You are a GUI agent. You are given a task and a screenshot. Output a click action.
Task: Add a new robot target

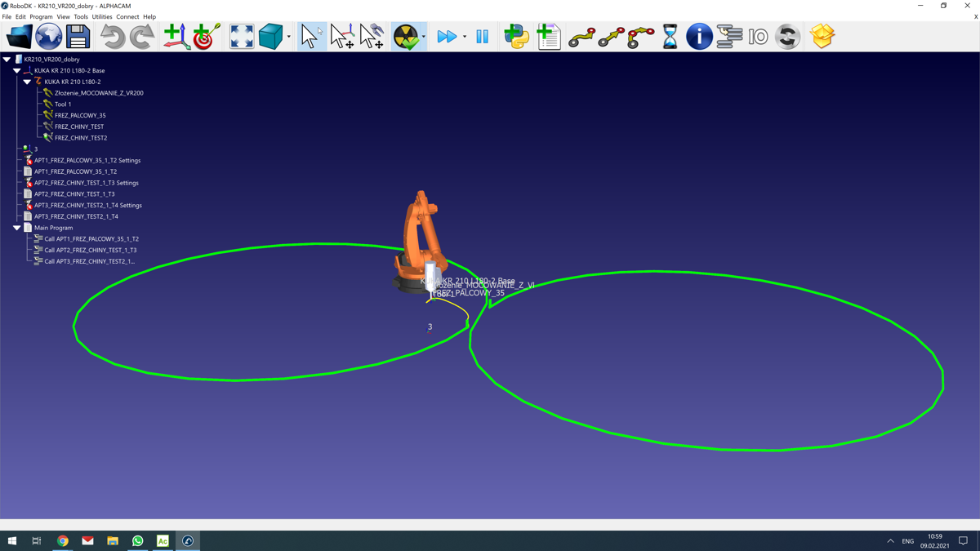pos(206,37)
